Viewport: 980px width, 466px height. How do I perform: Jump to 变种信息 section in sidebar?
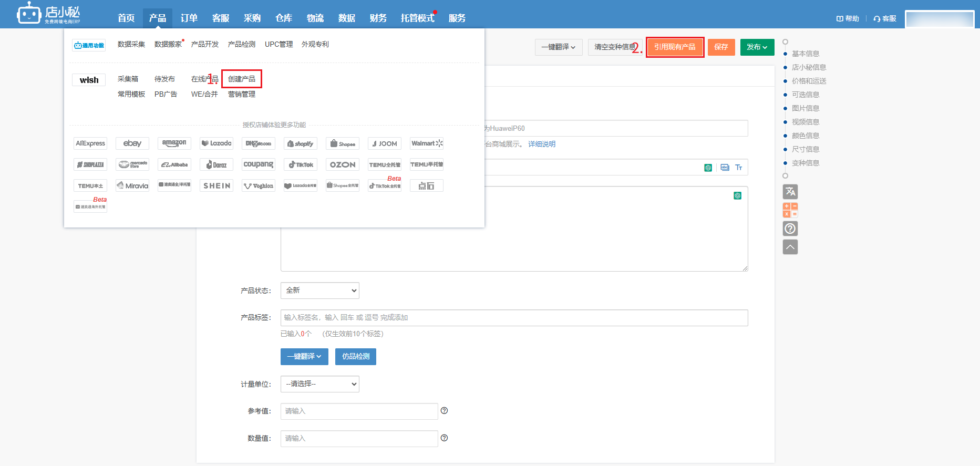[x=806, y=163]
